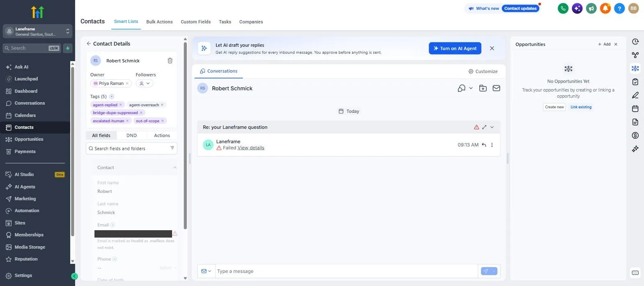Open the activity clock icon in right rail
The image size is (644, 286).
(635, 42)
